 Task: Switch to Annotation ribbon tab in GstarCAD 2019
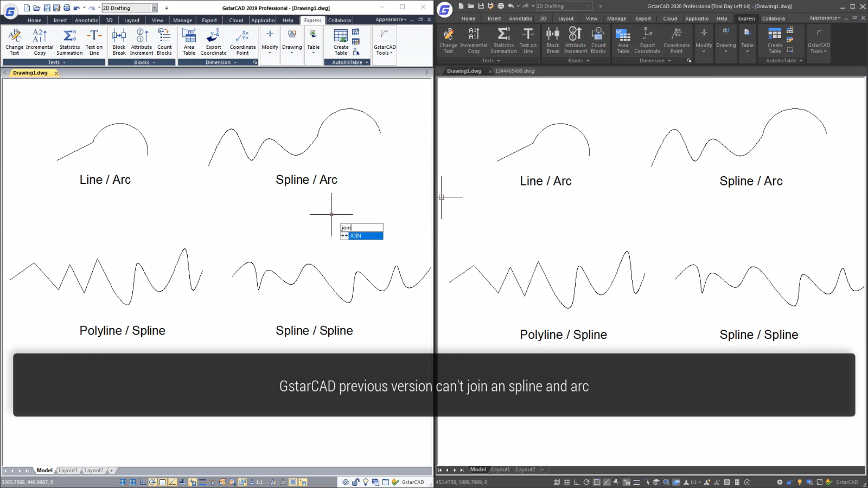point(87,21)
